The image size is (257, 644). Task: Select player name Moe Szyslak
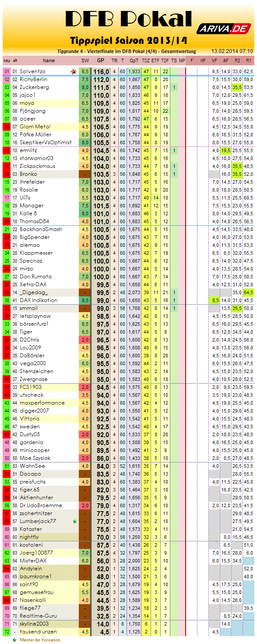coord(35,458)
